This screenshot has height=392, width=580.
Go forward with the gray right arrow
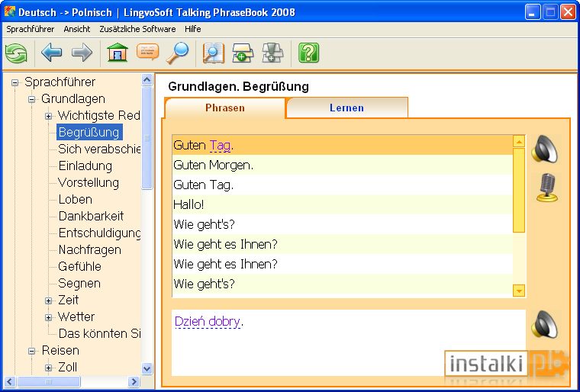pyautogui.click(x=82, y=53)
